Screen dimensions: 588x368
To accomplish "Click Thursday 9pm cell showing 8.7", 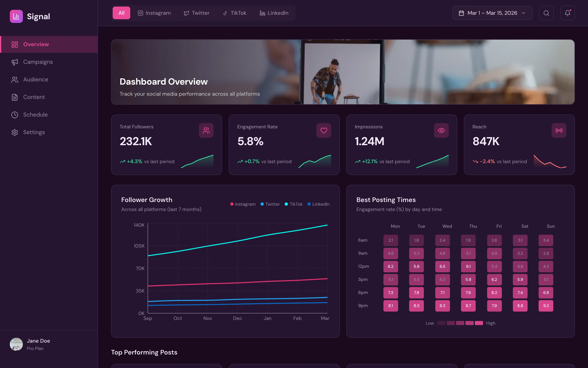I will (468, 306).
